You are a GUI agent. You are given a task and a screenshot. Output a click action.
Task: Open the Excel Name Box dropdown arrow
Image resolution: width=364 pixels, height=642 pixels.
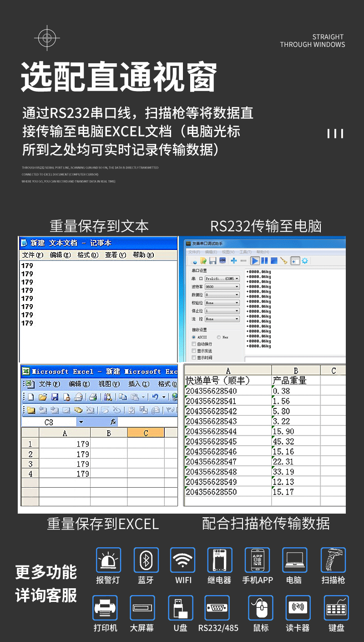[x=81, y=421]
